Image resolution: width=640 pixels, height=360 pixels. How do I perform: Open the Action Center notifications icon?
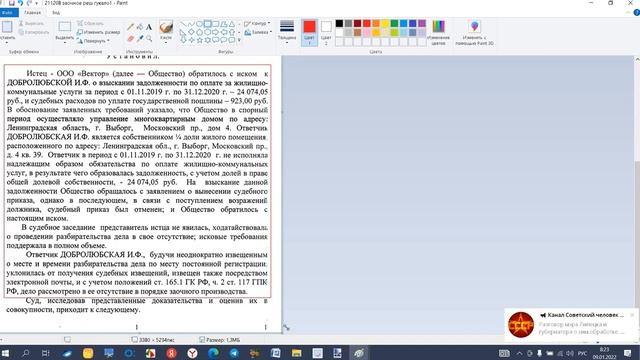click(x=627, y=353)
